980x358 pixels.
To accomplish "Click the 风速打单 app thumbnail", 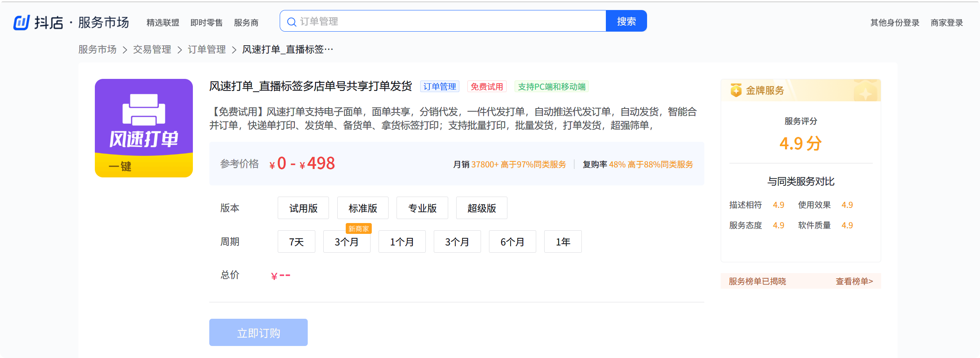I will [x=144, y=128].
